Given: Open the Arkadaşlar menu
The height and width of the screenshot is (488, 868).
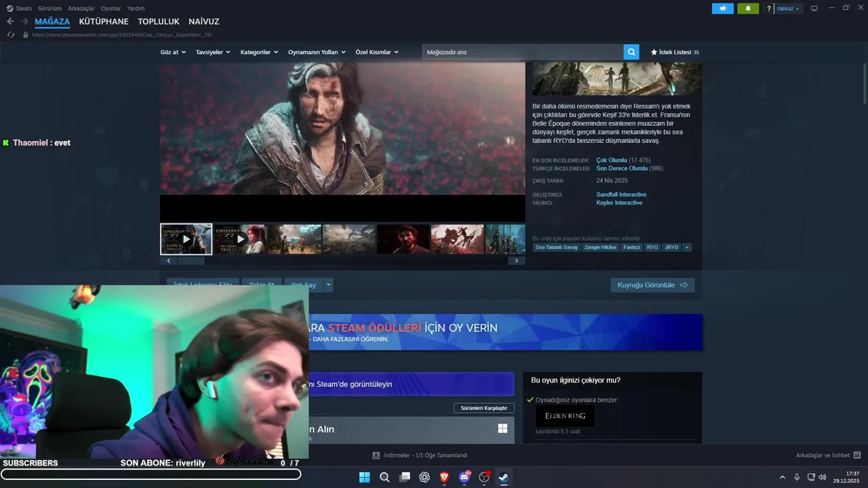Looking at the screenshot, I should coord(81,8).
